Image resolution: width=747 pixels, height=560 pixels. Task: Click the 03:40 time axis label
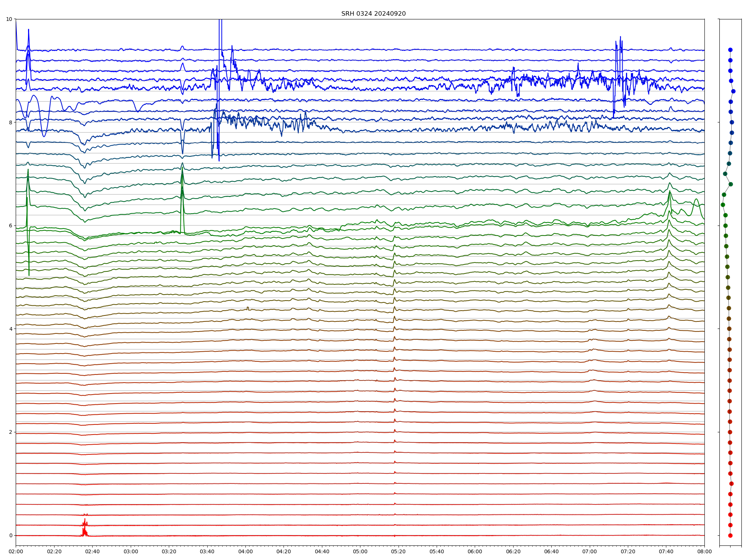click(x=207, y=551)
